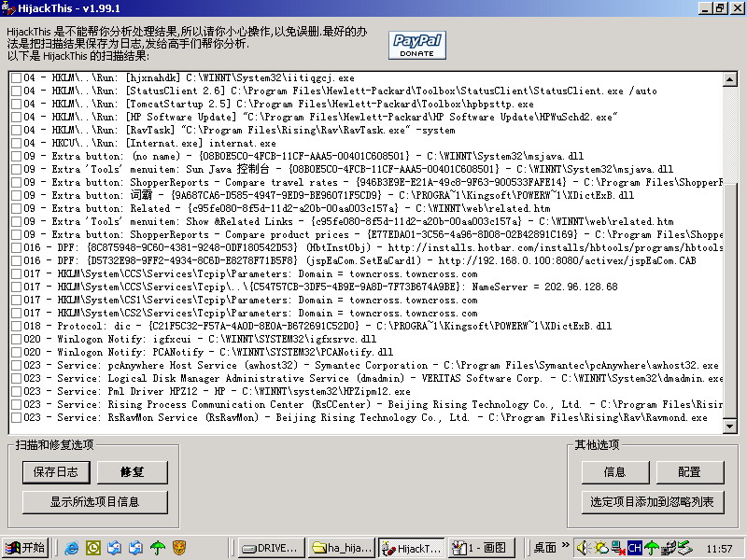Check the jspEaCom.SetEaCard1 DPF entry
The width and height of the screenshot is (747, 560).
click(16, 260)
